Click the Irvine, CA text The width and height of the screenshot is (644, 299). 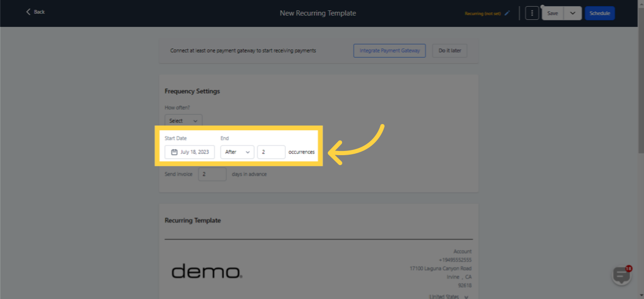(459, 277)
